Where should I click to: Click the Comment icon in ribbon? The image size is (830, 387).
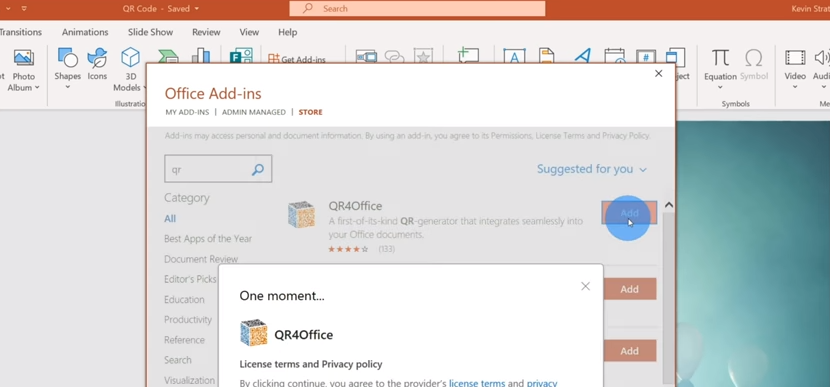coord(468,55)
